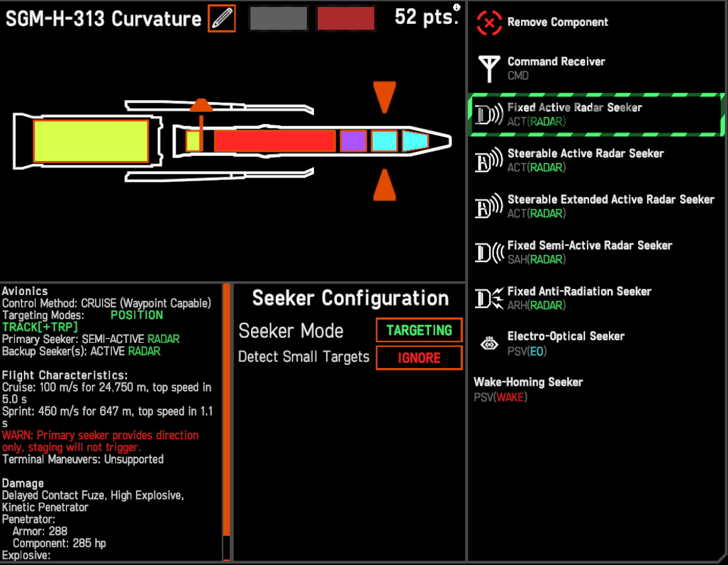Viewport: 728px width, 565px height.
Task: Click the Remove Component X icon
Action: pyautogui.click(x=490, y=22)
